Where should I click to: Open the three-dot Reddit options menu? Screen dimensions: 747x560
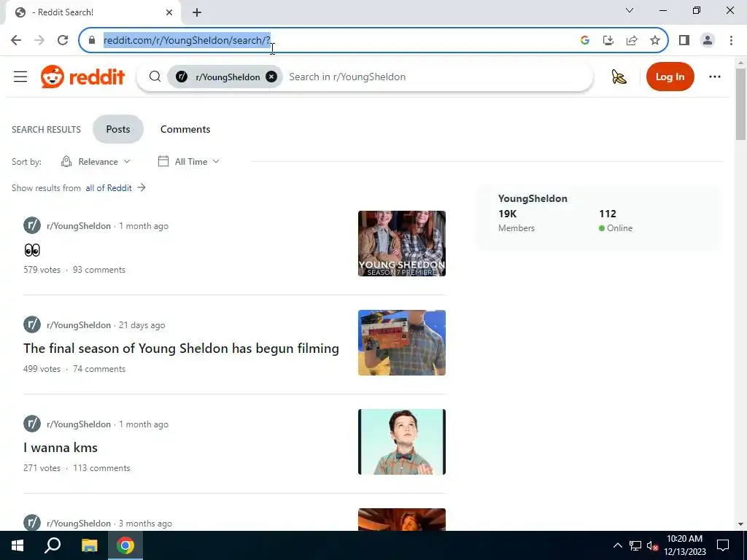[715, 77]
